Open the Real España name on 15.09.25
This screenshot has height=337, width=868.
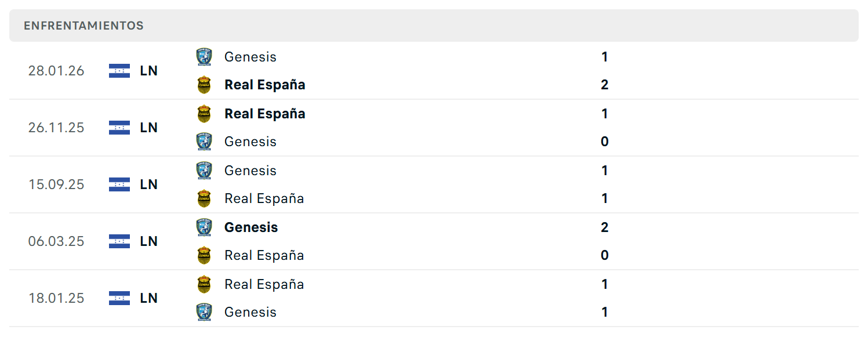point(264,198)
